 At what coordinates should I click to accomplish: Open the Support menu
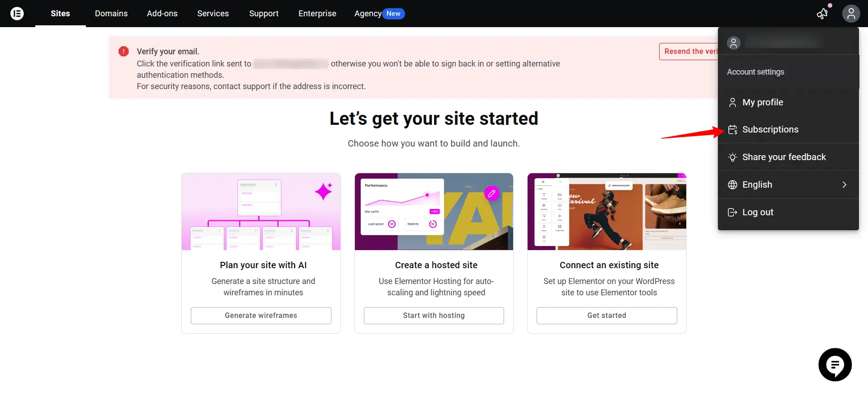(264, 14)
